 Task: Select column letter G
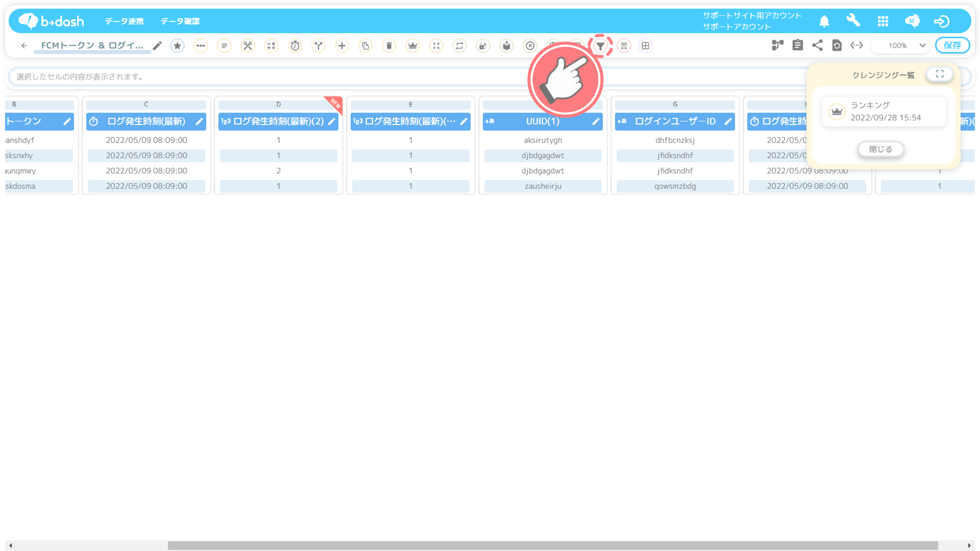click(675, 105)
